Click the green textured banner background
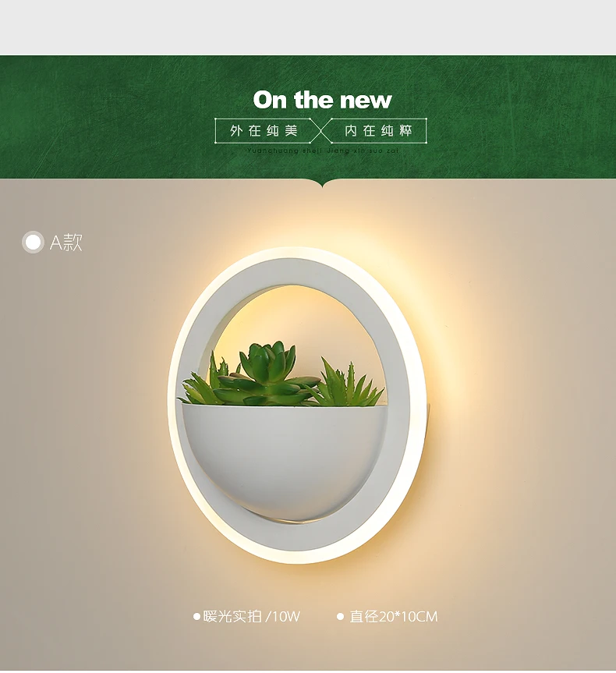616x673 pixels. click(x=108, y=116)
